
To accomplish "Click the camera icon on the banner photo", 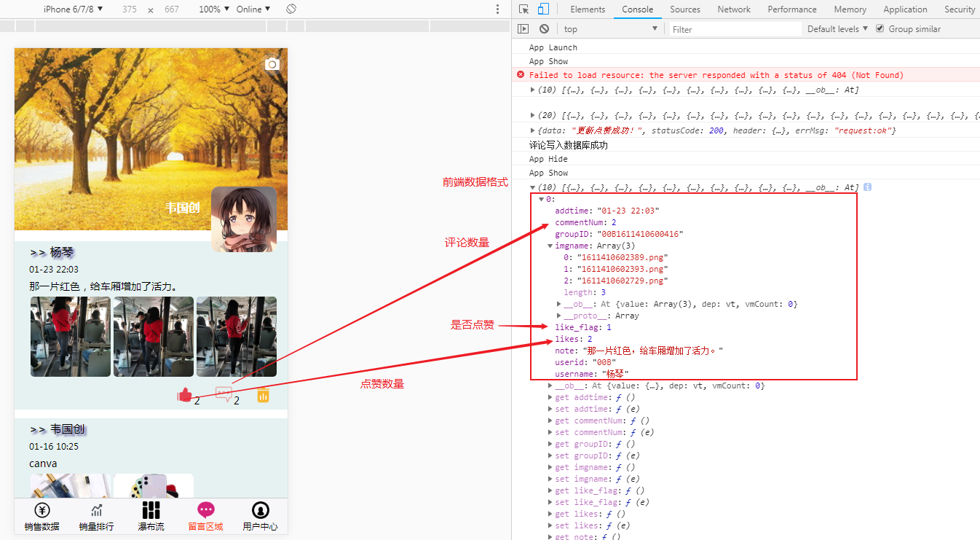I will 272,63.
